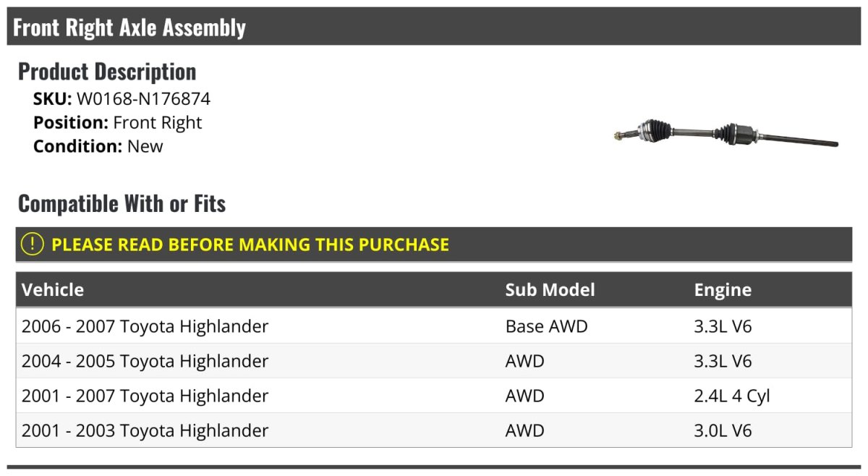
Task: Select the SKU number W0168-N176874
Action: [143, 99]
